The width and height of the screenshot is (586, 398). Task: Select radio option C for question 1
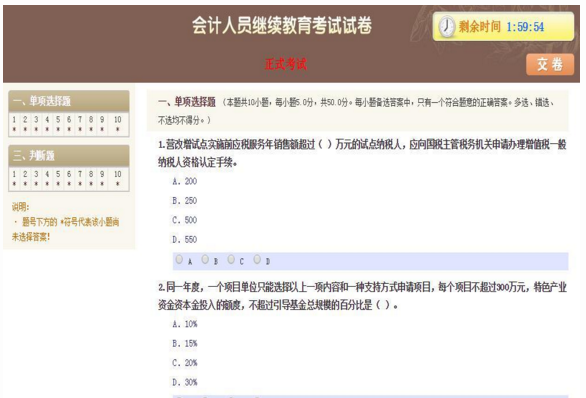pyautogui.click(x=231, y=259)
